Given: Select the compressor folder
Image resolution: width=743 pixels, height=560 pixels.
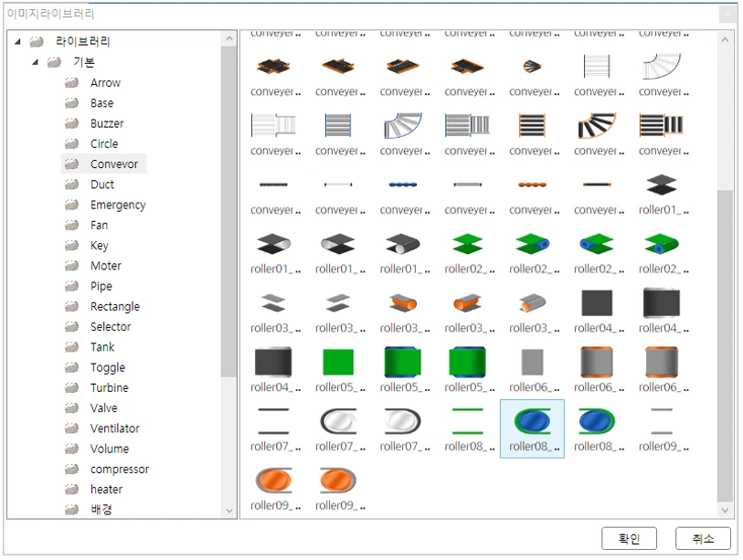Looking at the screenshot, I should coord(120,470).
